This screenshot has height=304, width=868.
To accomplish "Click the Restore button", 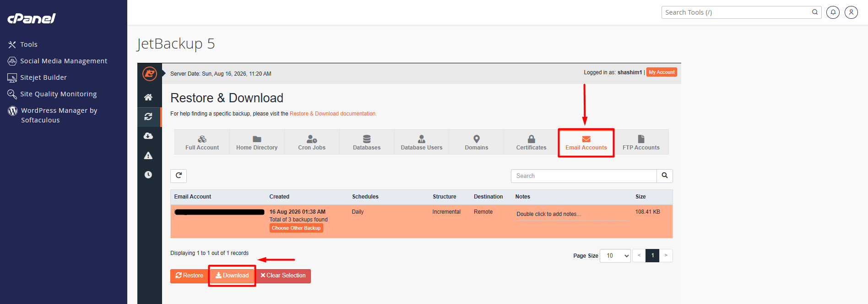I will (x=190, y=276).
